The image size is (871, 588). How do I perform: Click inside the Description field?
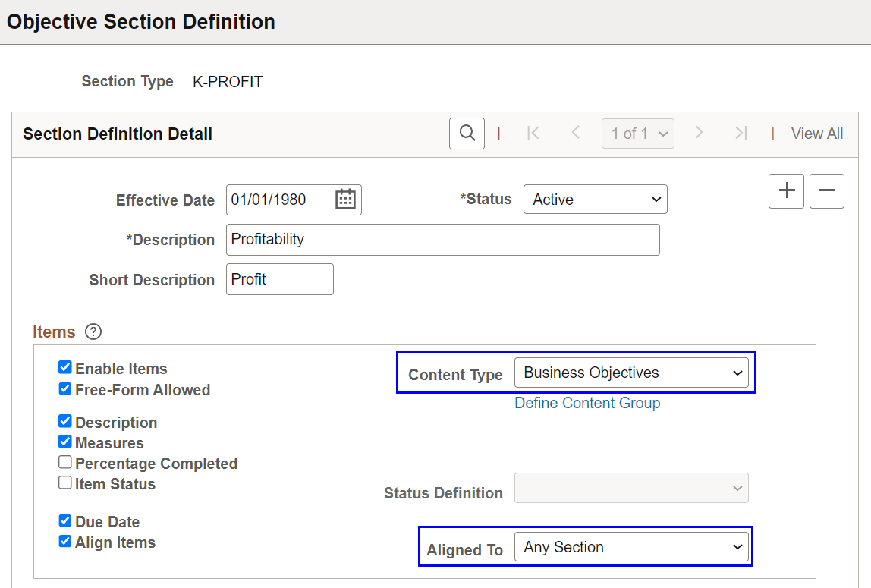pos(443,239)
